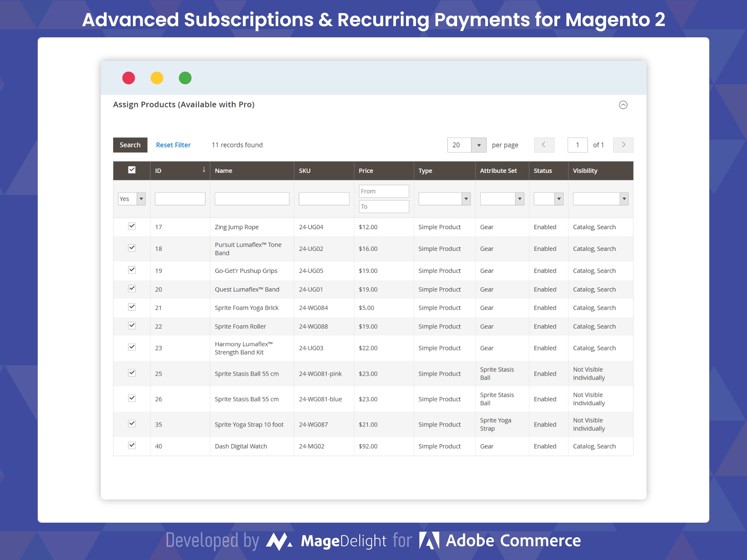This screenshot has width=747, height=560.
Task: Click the Status filter dropdown arrow
Action: pos(559,198)
